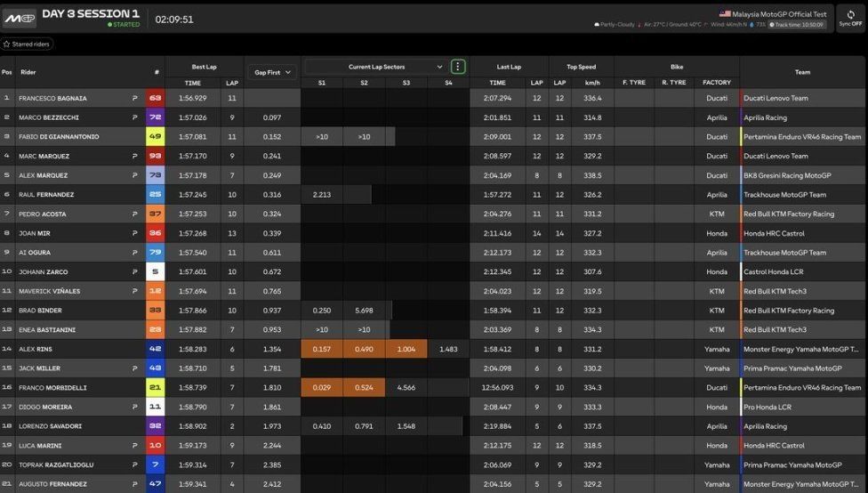Screen dimensions: 868x493
Task: Click the top speed value 338.5
Action: click(x=592, y=175)
